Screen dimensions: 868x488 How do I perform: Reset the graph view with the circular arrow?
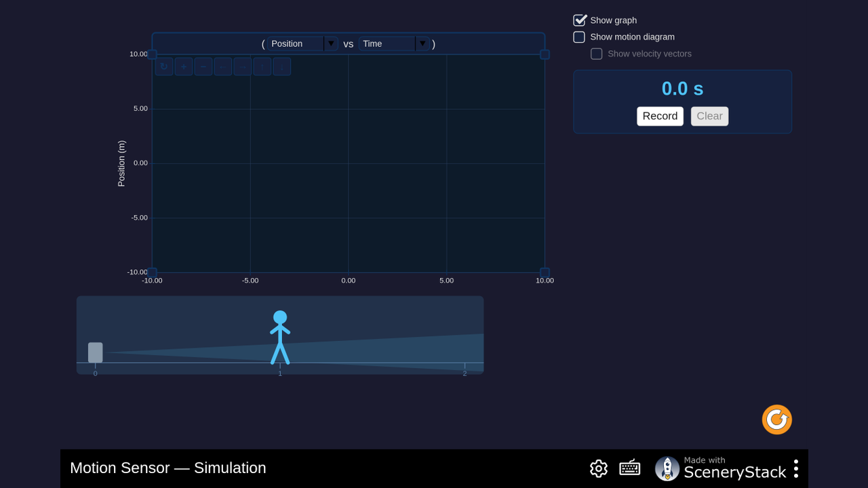(x=164, y=66)
